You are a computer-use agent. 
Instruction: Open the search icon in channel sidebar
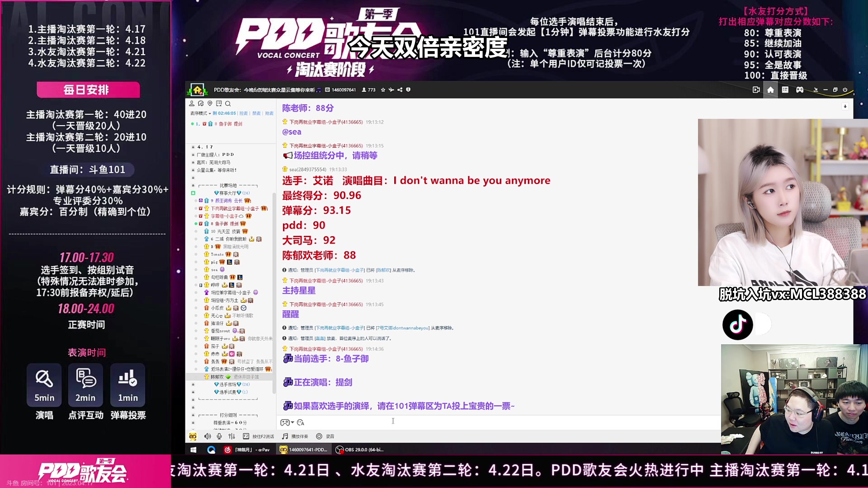point(228,103)
